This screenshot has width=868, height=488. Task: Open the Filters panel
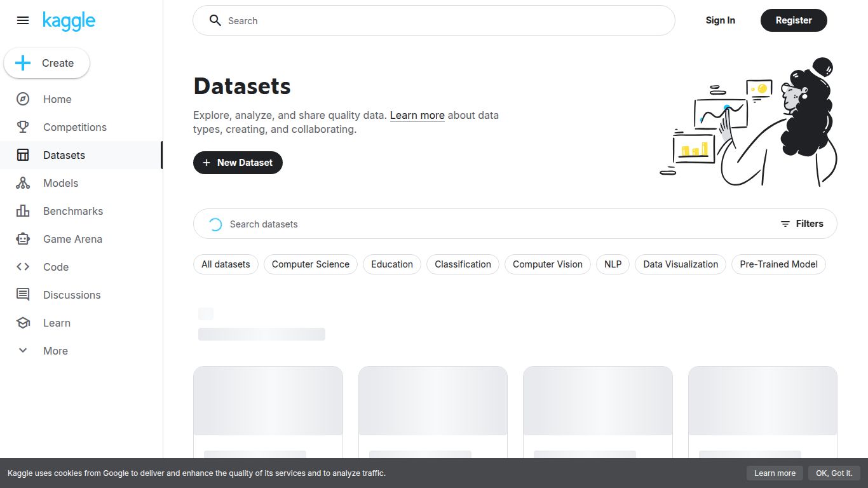[803, 224]
